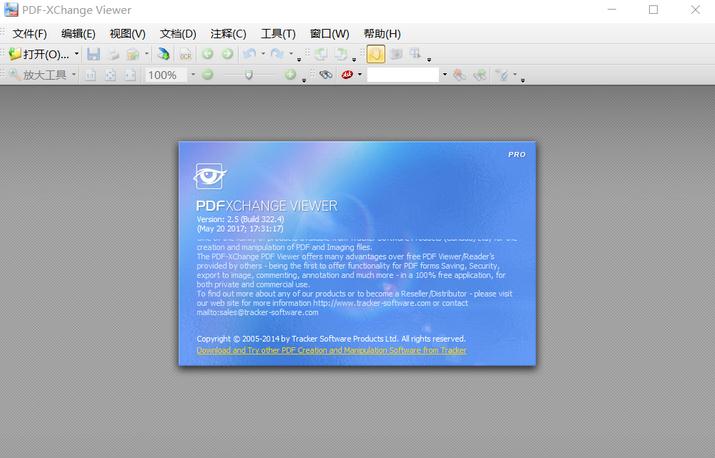
Task: Expand the 打开(O) recent files dropdown arrow
Action: tap(77, 54)
